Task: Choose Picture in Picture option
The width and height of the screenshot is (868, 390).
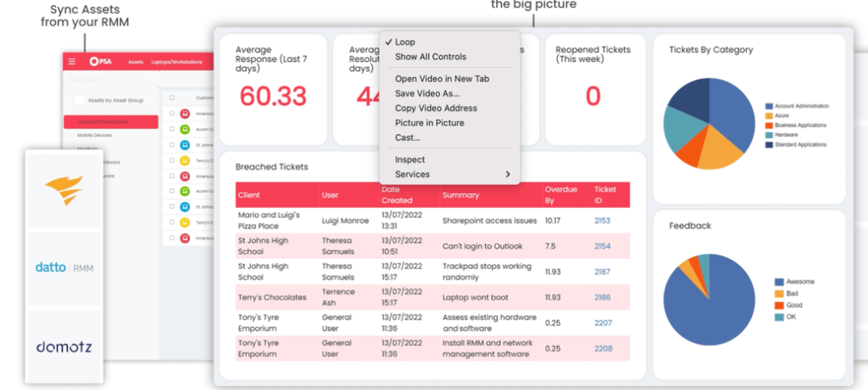Action: 449,123
